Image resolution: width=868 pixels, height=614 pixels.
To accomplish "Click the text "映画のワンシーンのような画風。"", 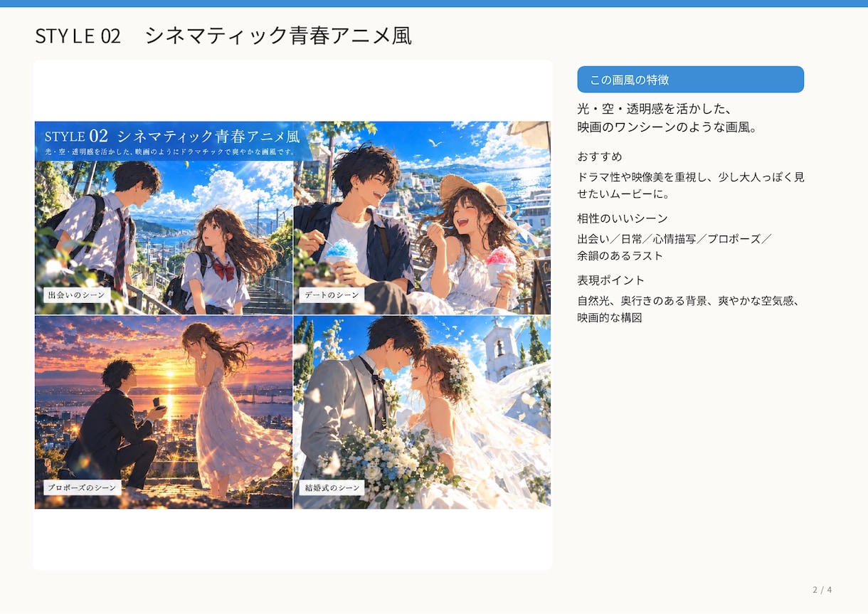I will 667,128.
